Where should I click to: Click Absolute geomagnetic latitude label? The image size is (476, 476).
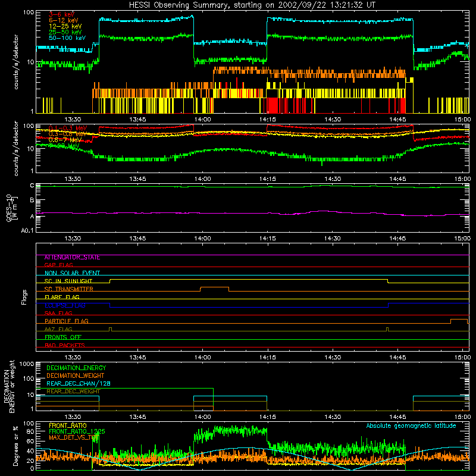click(411, 426)
